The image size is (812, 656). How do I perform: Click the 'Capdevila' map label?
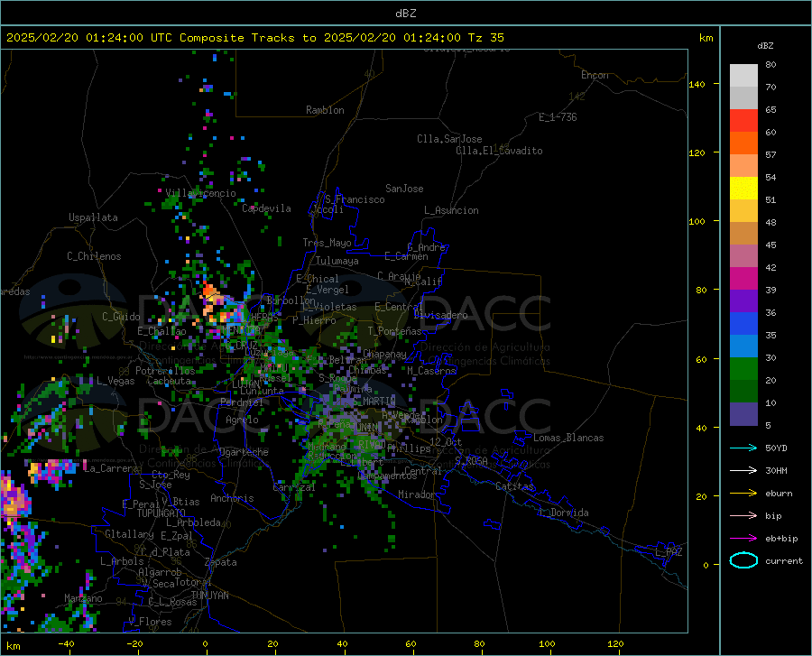click(x=266, y=208)
